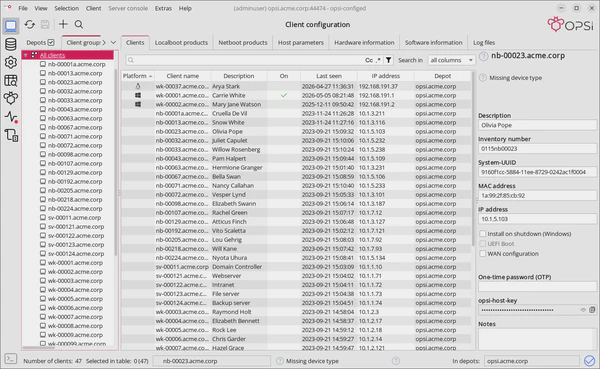Image resolution: width=600 pixels, height=369 pixels.
Task: Click the Linux platform icon for wk-00037
Action: 138,86
